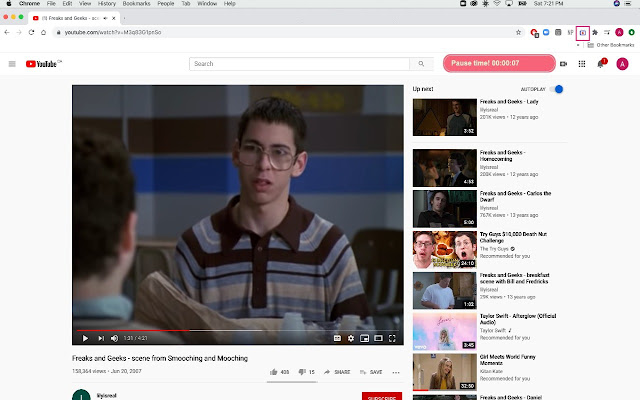This screenshot has width=640, height=400.
Task: Click the search magnifier button
Action: pyautogui.click(x=421, y=64)
